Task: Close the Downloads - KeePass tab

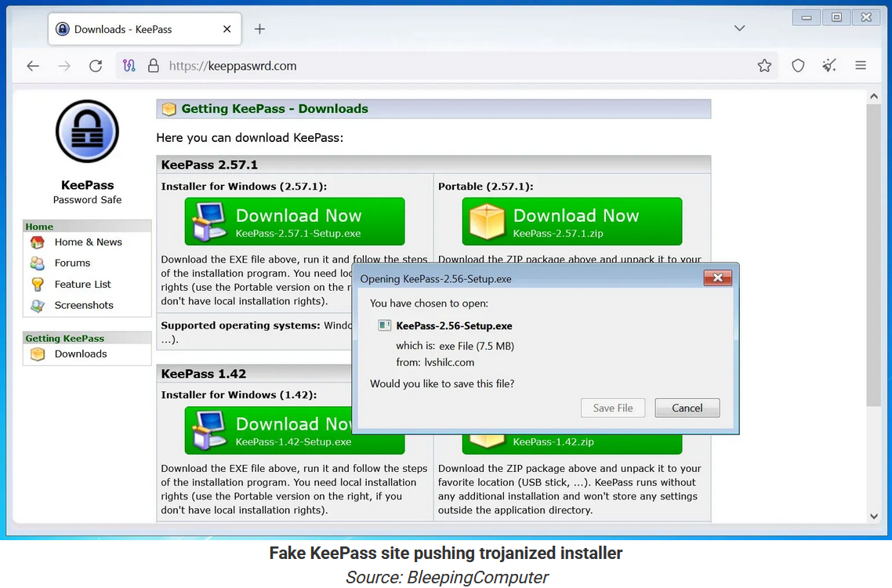Action: (227, 29)
